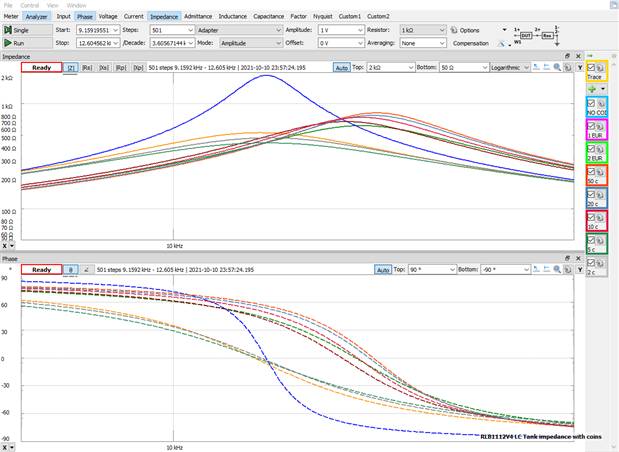Open the Resistor 1 kΩ dropdown
619x452 pixels.
[x=420, y=31]
